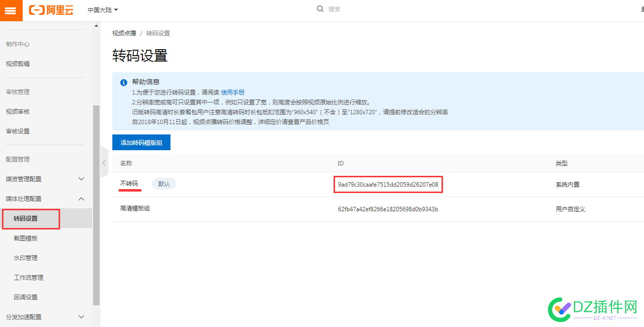Open 审核设置 in the sidebar

tap(18, 131)
